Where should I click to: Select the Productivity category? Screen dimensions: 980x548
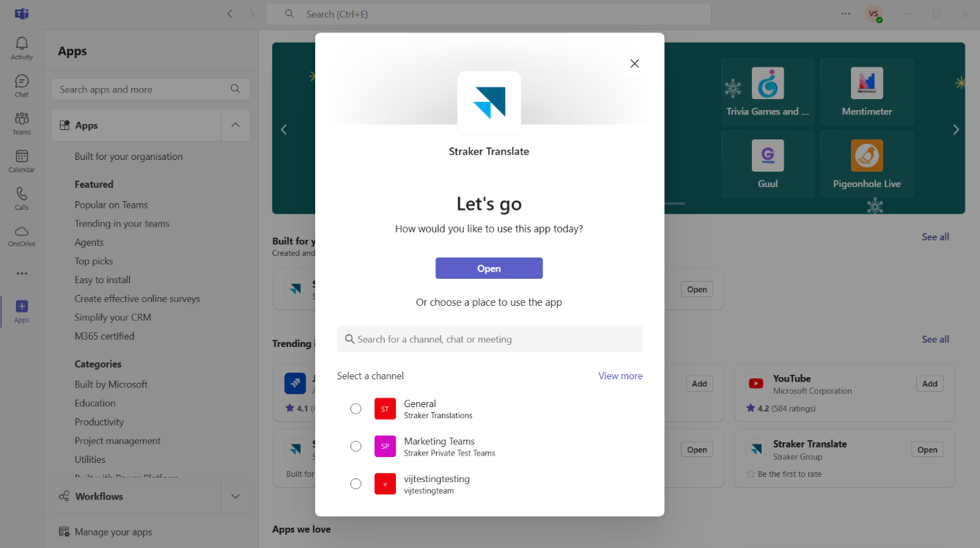tap(100, 422)
